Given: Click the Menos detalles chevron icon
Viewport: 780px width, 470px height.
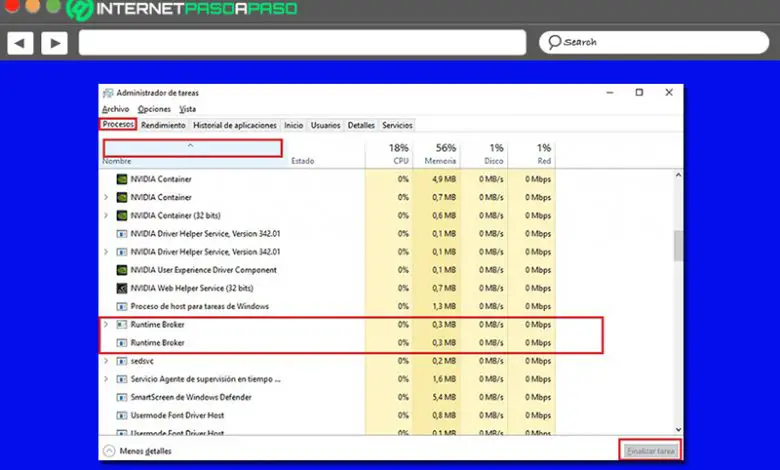Looking at the screenshot, I should point(109,451).
